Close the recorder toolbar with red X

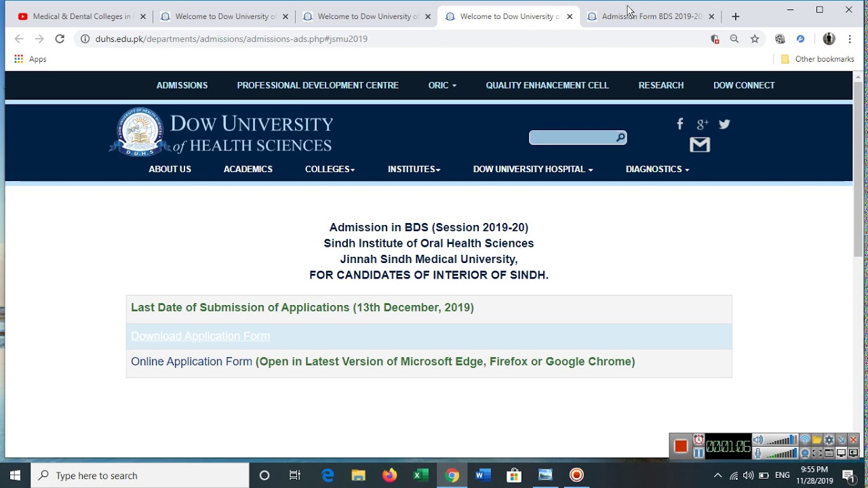(853, 440)
